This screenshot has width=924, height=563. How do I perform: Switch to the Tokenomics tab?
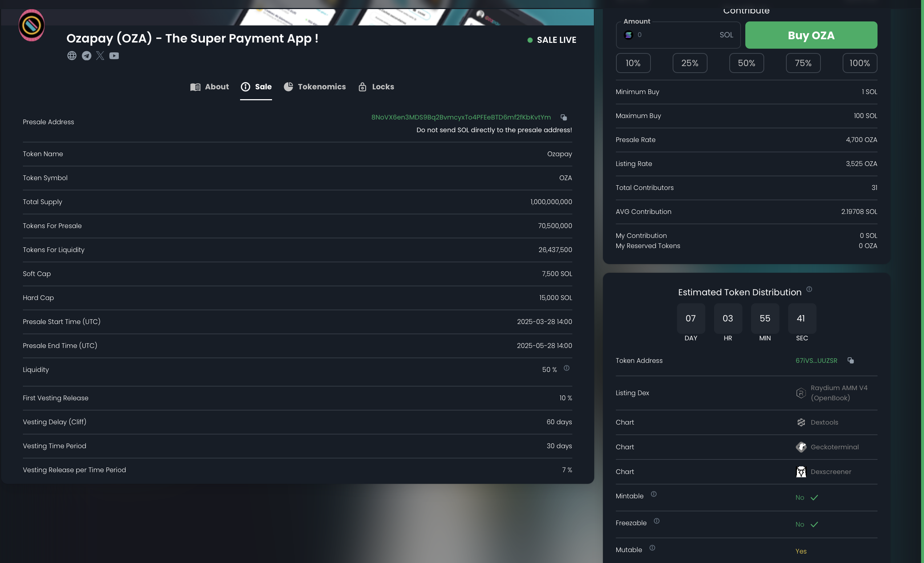coord(315,87)
